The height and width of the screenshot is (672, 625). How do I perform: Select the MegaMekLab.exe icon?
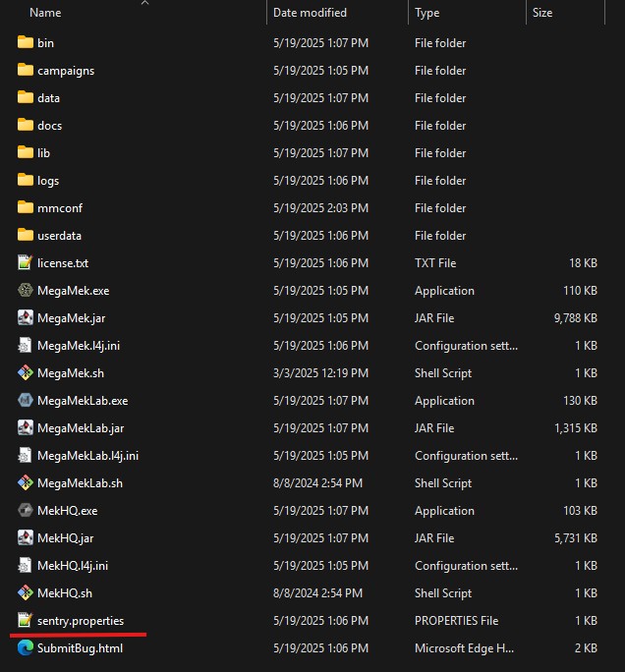click(x=26, y=401)
